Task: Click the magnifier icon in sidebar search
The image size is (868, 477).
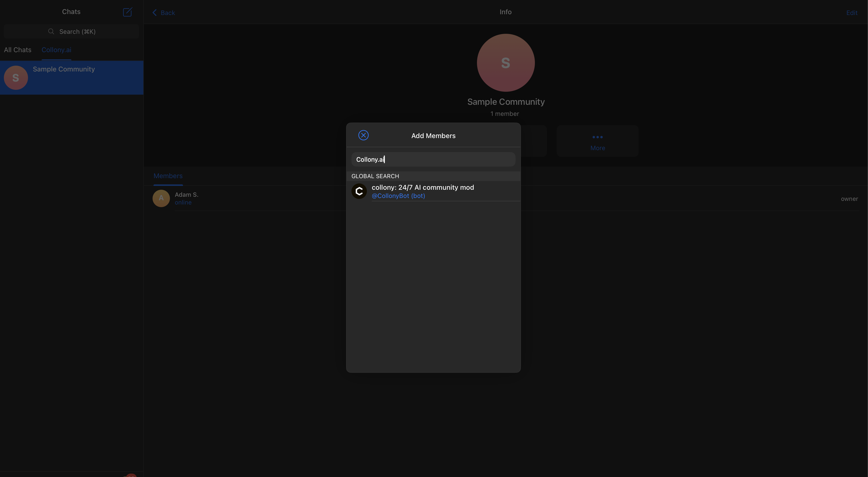Action: (x=50, y=31)
